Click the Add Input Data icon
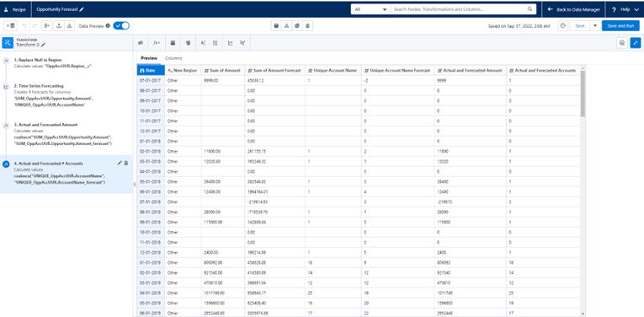644x317 pixels. pyautogui.click(x=10, y=25)
